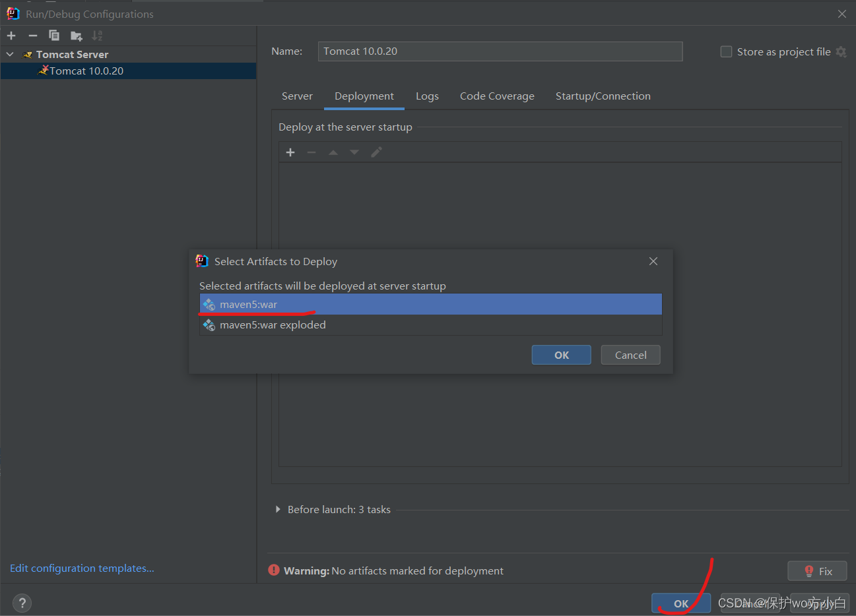The image size is (856, 616).
Task: Expand Before launch: 3 tasks section
Action: click(278, 509)
